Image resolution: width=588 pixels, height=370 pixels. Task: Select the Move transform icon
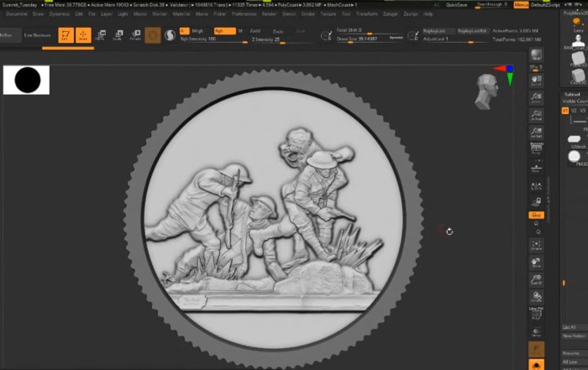(x=101, y=35)
